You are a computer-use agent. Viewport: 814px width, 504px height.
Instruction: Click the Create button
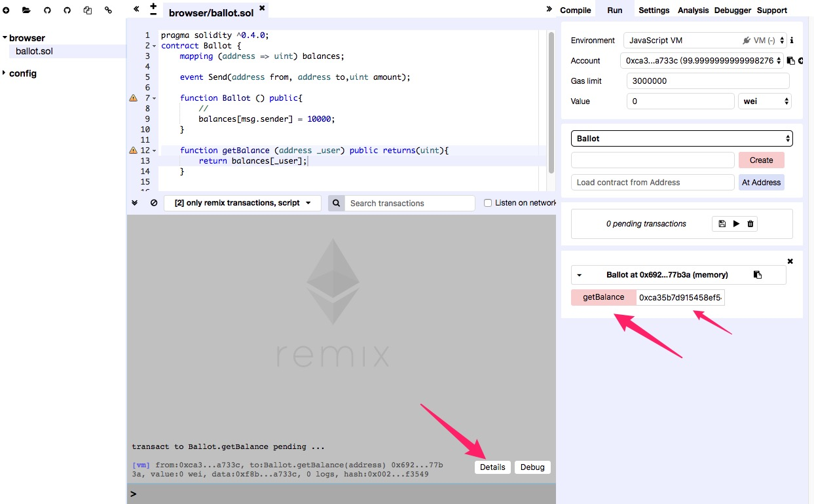click(761, 160)
